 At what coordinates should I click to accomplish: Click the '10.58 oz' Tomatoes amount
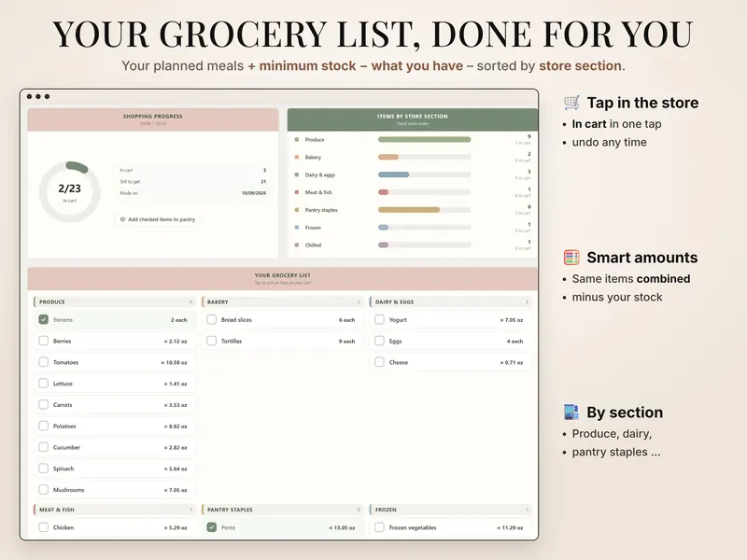tap(174, 362)
